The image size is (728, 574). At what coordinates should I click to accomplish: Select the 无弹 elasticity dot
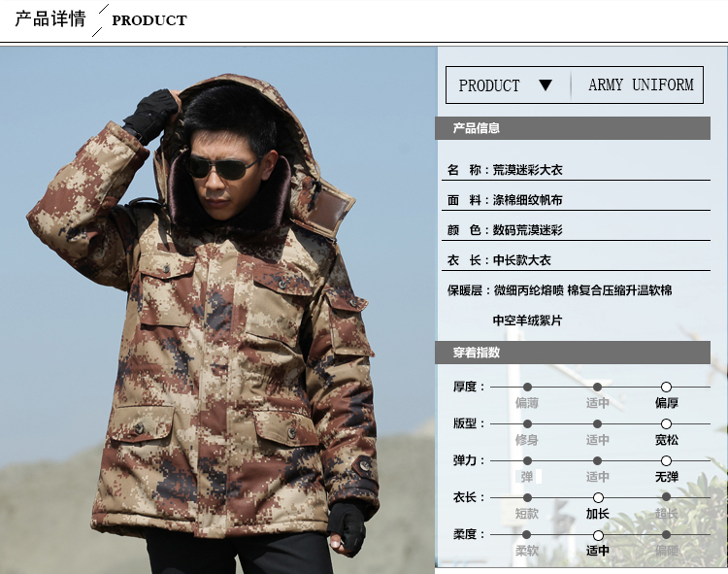[x=666, y=460]
